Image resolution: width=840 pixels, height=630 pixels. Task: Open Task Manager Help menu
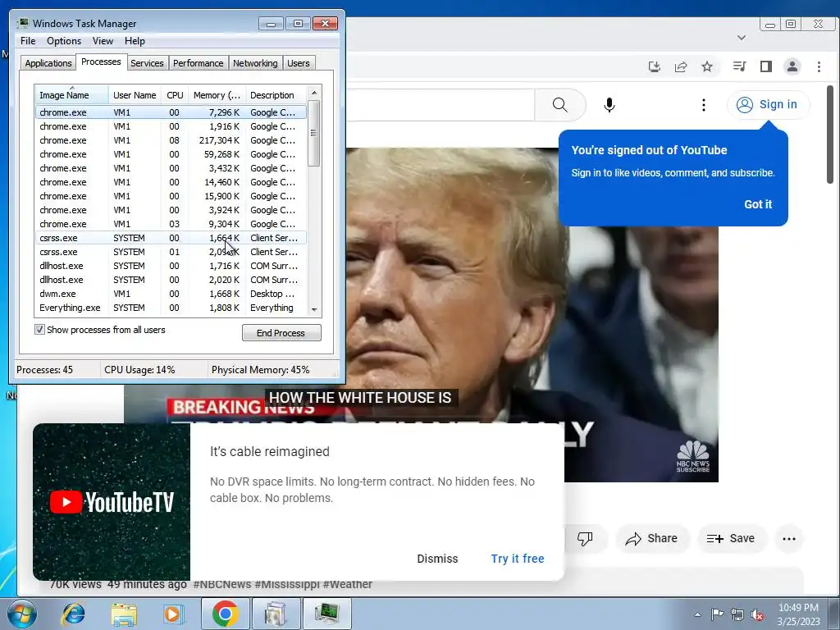pos(135,41)
